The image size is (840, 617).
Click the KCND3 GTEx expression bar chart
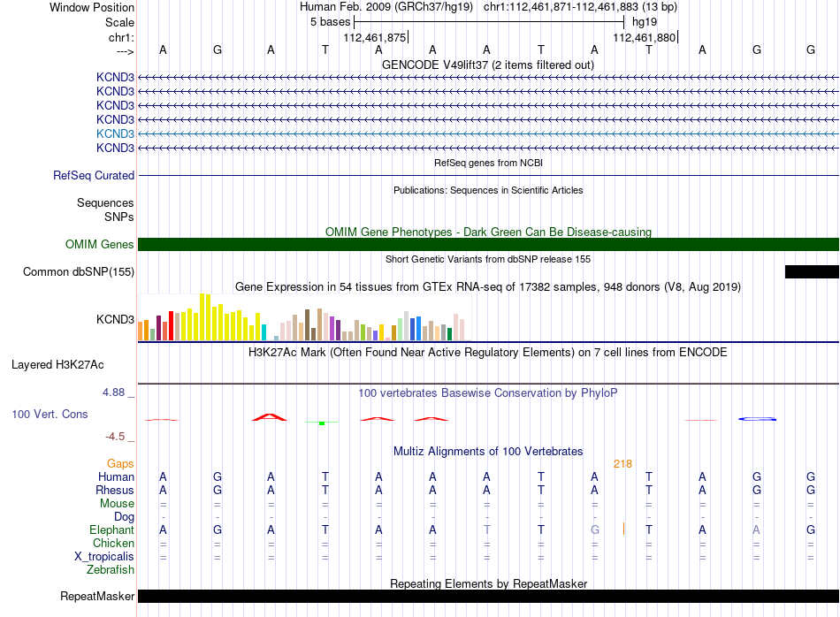click(x=302, y=317)
